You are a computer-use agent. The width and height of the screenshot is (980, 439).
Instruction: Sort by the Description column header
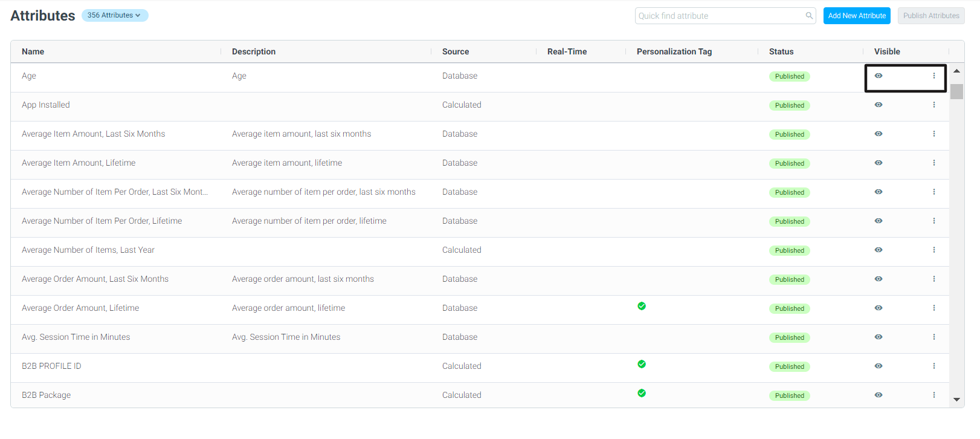tap(254, 51)
